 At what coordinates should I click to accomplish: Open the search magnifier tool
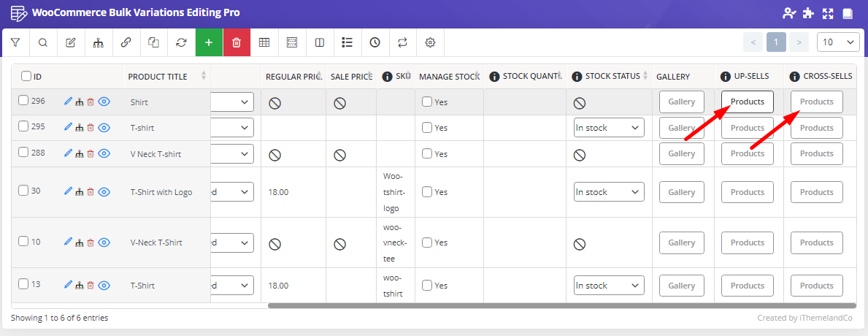point(43,42)
